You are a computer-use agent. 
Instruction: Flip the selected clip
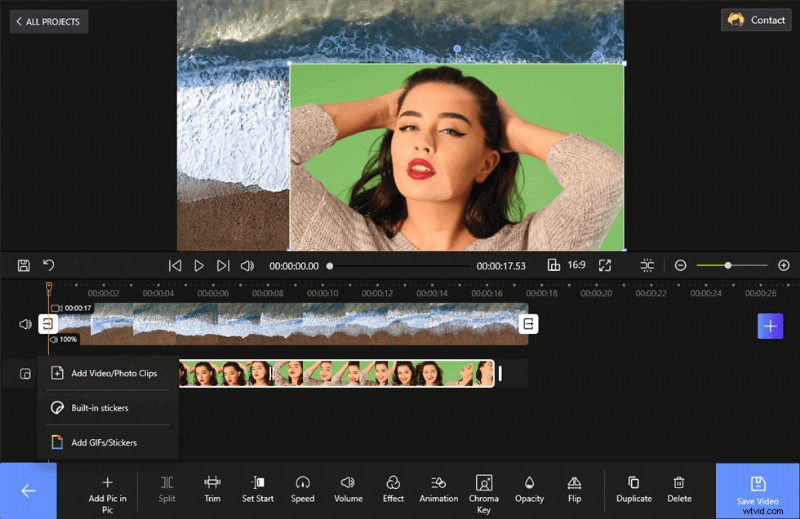click(574, 489)
